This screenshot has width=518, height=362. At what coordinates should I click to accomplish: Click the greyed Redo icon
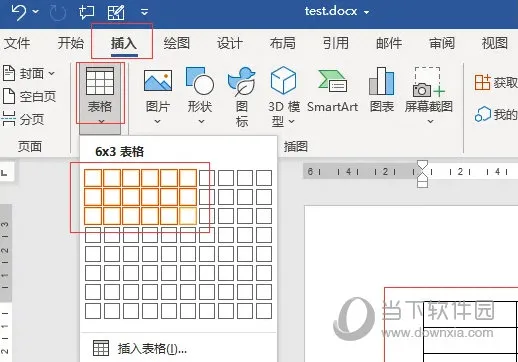(57, 12)
